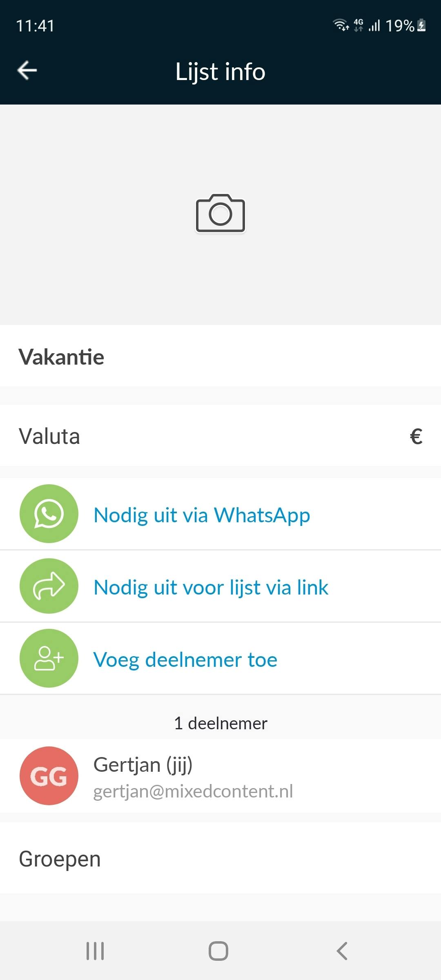The width and height of the screenshot is (441, 980).
Task: Tap the camera icon to add photo
Action: coord(220,214)
